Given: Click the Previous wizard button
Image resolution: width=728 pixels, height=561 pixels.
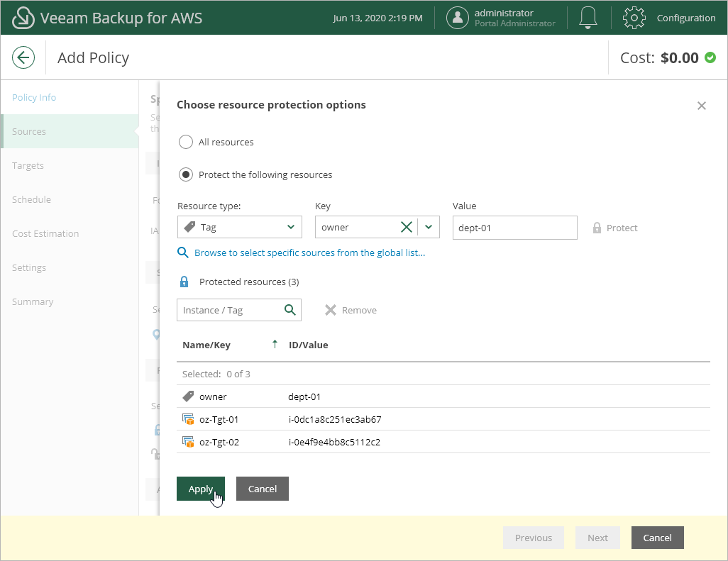Looking at the screenshot, I should [534, 538].
